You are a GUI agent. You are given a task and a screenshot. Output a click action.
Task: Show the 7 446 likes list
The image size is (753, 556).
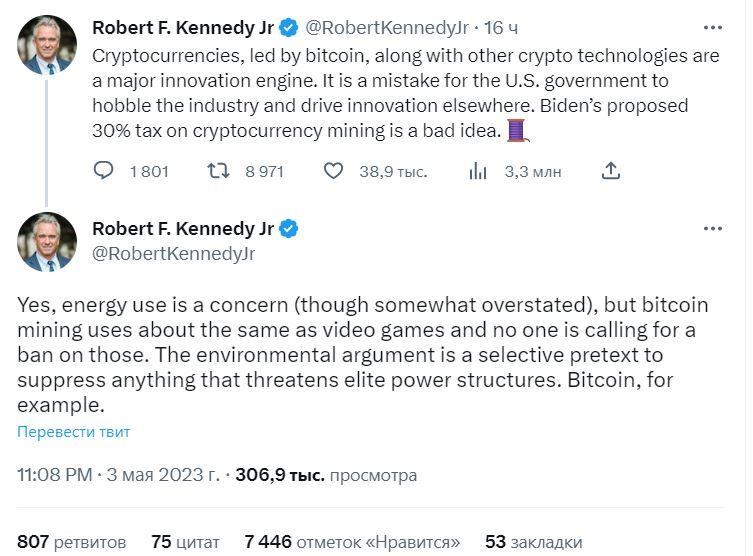tap(352, 542)
